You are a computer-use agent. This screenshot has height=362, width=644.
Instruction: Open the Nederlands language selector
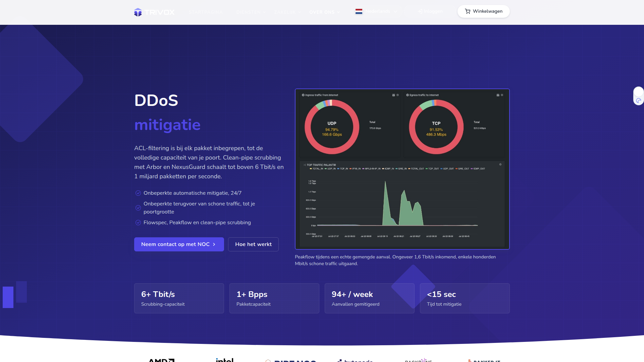pyautogui.click(x=376, y=11)
